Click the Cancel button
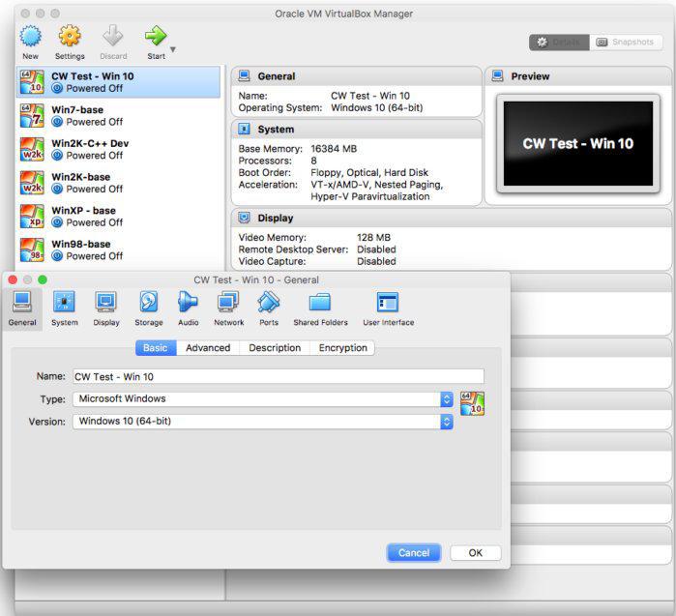Viewport: 676px width, 616px height. (x=414, y=552)
